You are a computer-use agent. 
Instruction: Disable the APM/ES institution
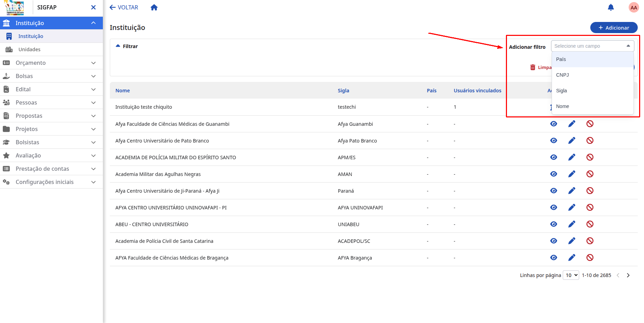(x=590, y=157)
